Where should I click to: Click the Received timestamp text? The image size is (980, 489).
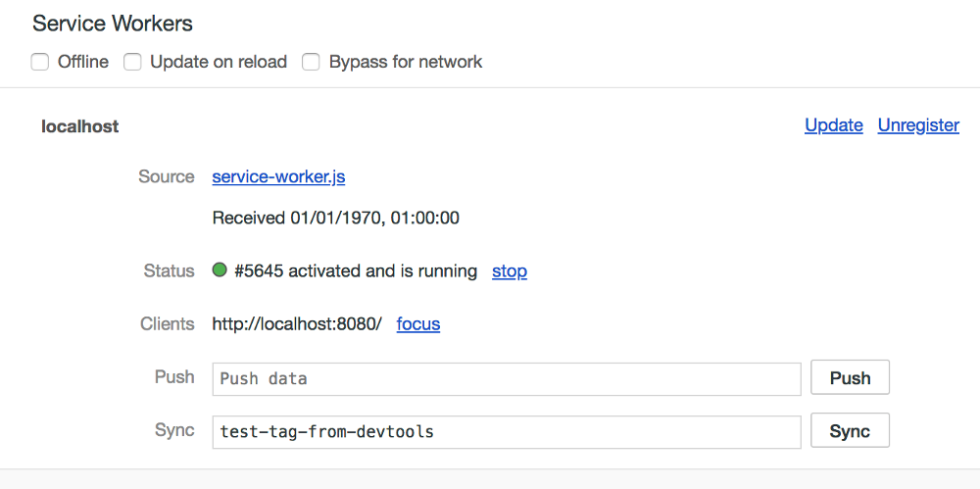tap(335, 219)
